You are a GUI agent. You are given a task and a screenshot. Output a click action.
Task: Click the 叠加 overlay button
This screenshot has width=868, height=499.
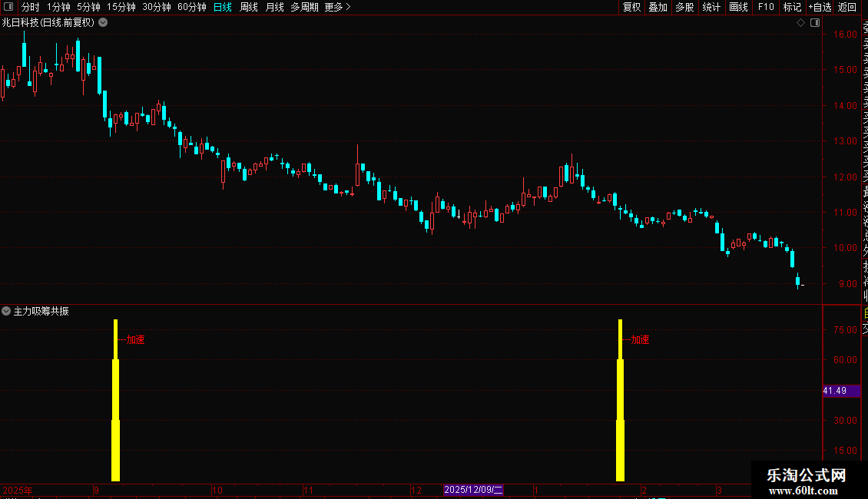click(x=658, y=7)
